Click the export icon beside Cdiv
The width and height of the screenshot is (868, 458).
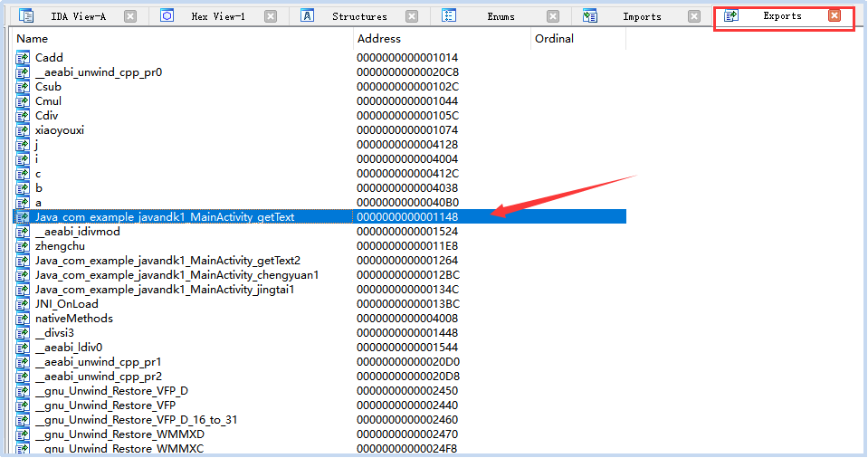pyautogui.click(x=23, y=116)
